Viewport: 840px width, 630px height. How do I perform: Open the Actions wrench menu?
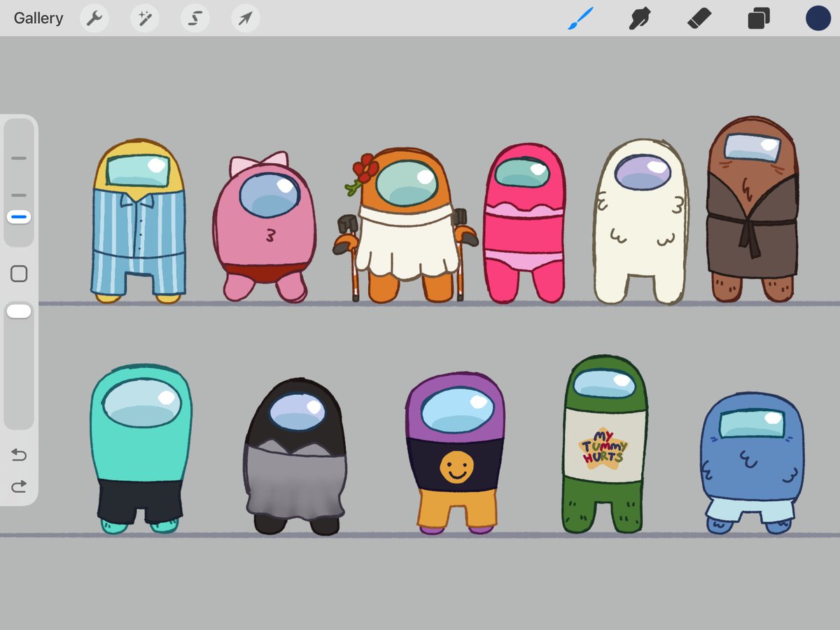pyautogui.click(x=94, y=18)
